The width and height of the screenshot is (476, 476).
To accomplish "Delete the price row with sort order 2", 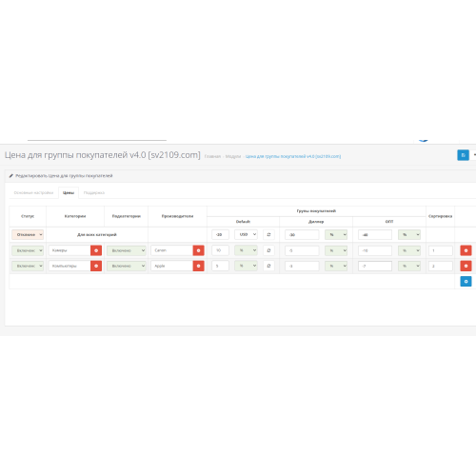I will click(466, 266).
